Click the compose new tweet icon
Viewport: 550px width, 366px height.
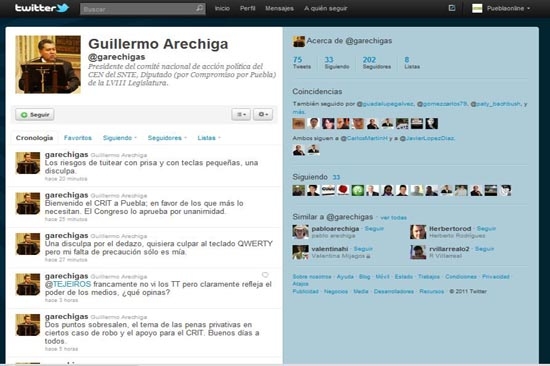click(452, 8)
